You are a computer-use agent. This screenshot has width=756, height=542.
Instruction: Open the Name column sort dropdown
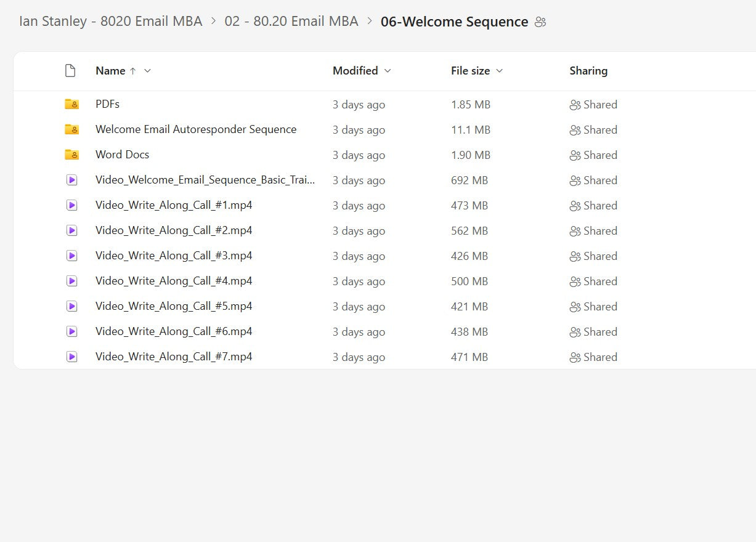(x=147, y=71)
